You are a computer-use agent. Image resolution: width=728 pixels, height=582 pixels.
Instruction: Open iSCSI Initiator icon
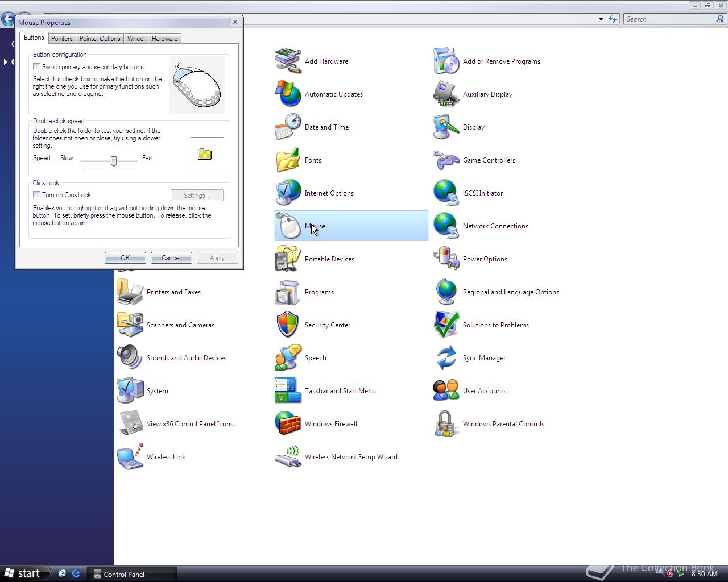(446, 193)
